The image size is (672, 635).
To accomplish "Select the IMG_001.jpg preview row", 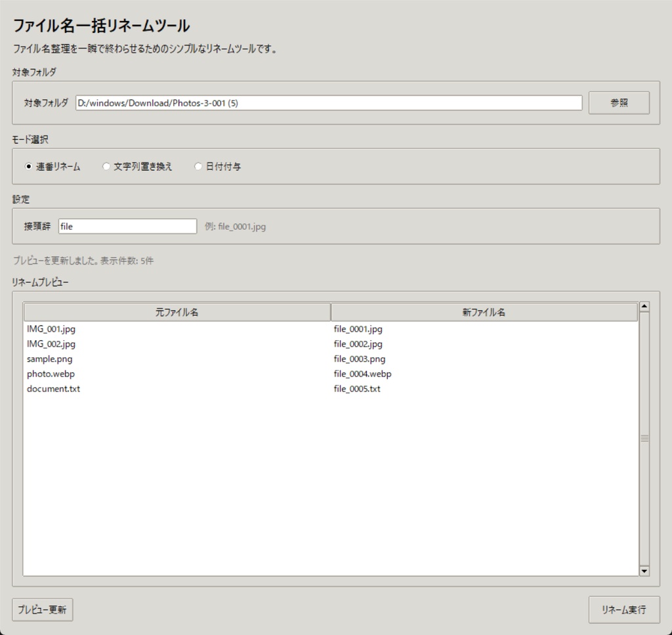I will point(177,329).
